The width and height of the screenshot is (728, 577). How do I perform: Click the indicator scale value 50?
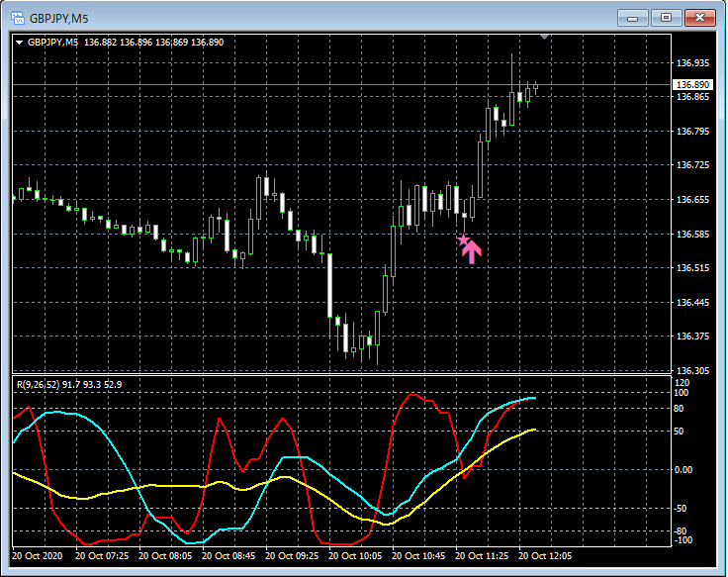[x=679, y=432]
